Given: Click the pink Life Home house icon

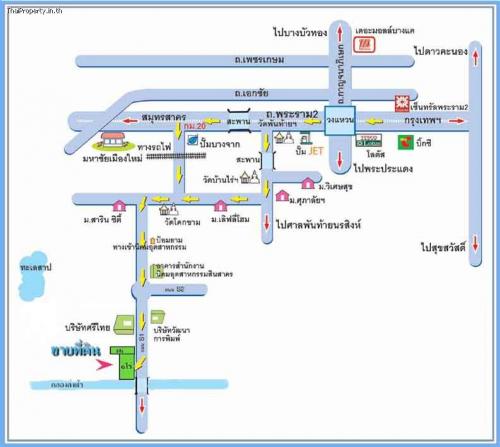Looking at the screenshot, I should tap(220, 206).
